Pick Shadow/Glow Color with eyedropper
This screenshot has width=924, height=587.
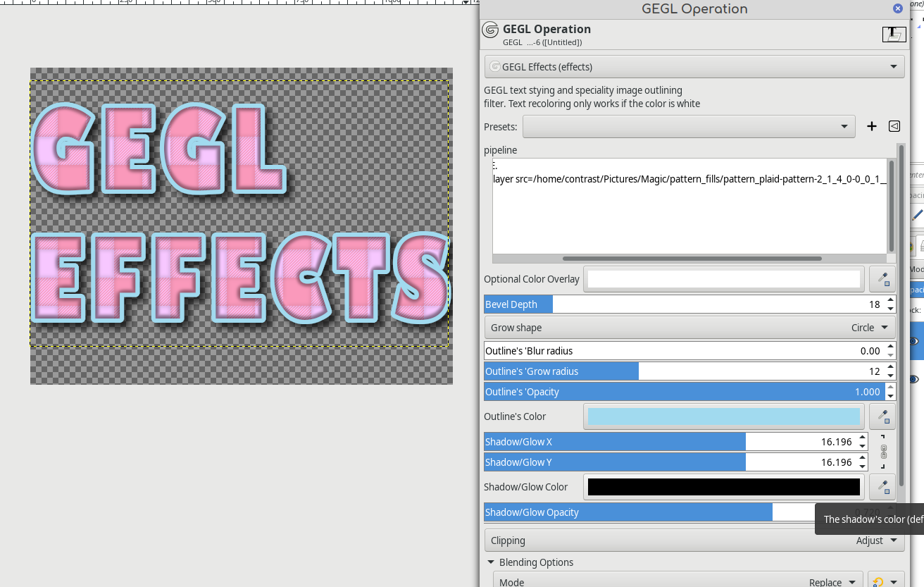882,487
